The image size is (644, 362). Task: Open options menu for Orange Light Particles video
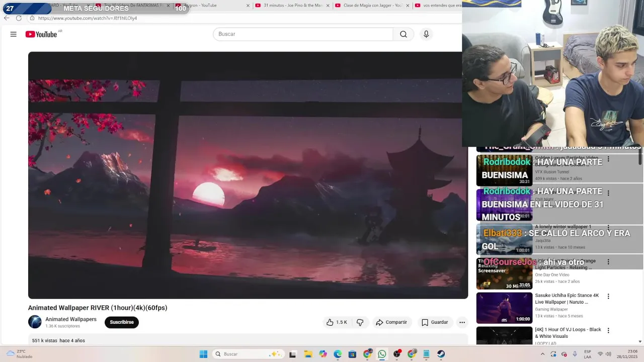608,262
